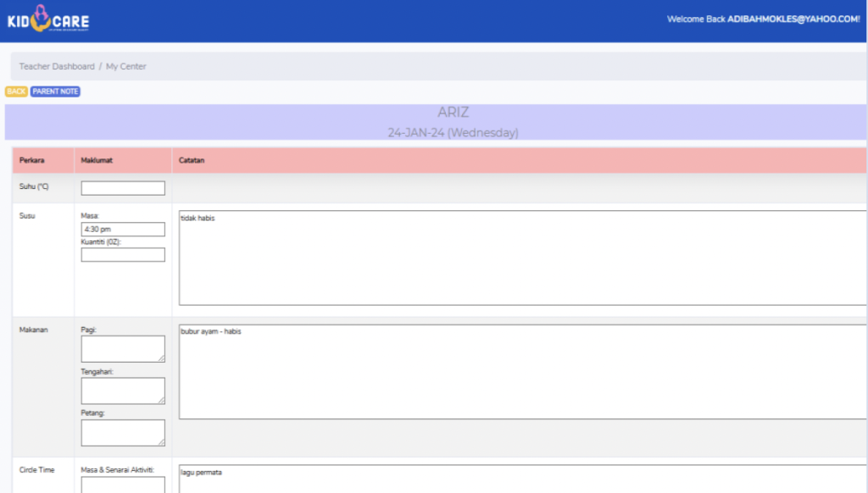
Task: Click into the Tengahari meal text area
Action: 123,391
